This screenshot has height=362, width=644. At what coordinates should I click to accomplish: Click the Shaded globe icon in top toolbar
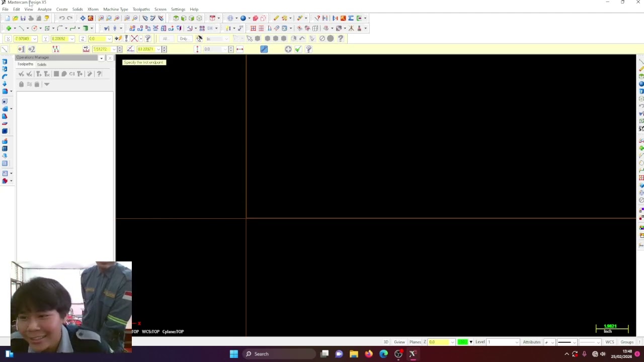243,18
